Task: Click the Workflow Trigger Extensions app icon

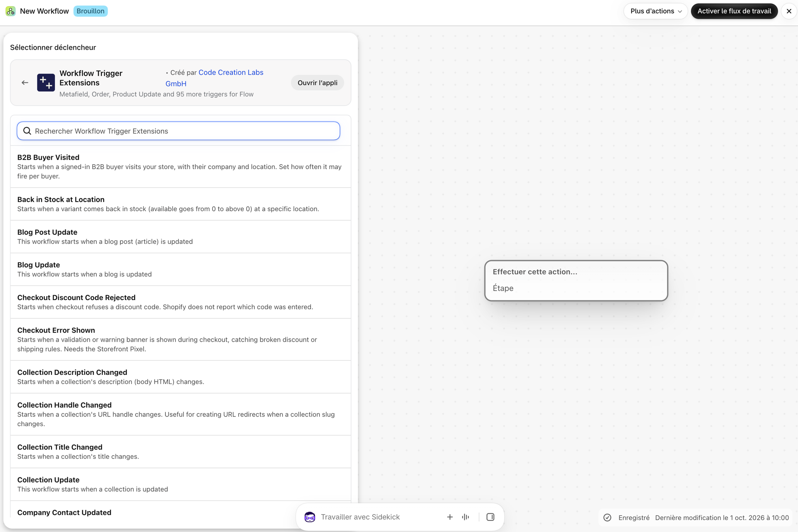Action: click(46, 83)
